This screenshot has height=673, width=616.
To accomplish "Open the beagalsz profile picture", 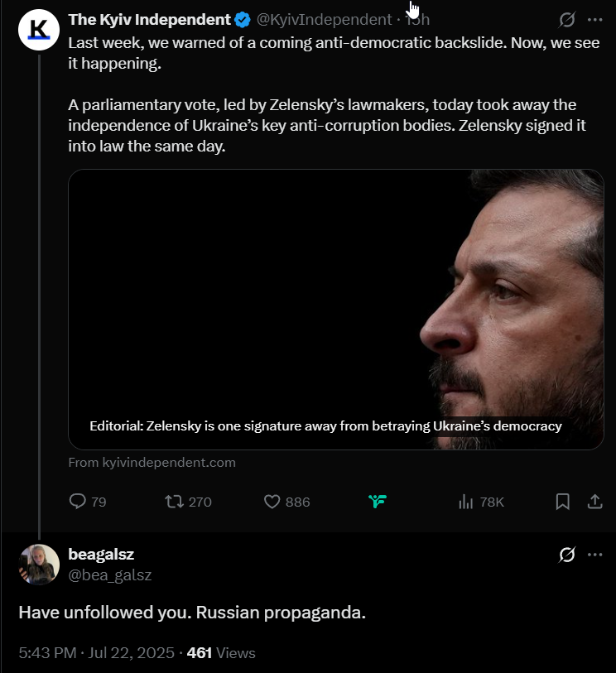I will (39, 565).
